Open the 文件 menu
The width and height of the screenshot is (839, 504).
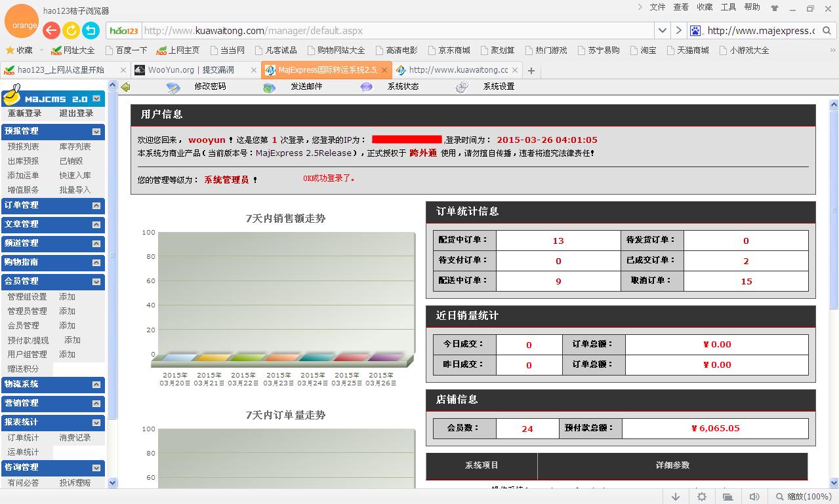click(657, 7)
